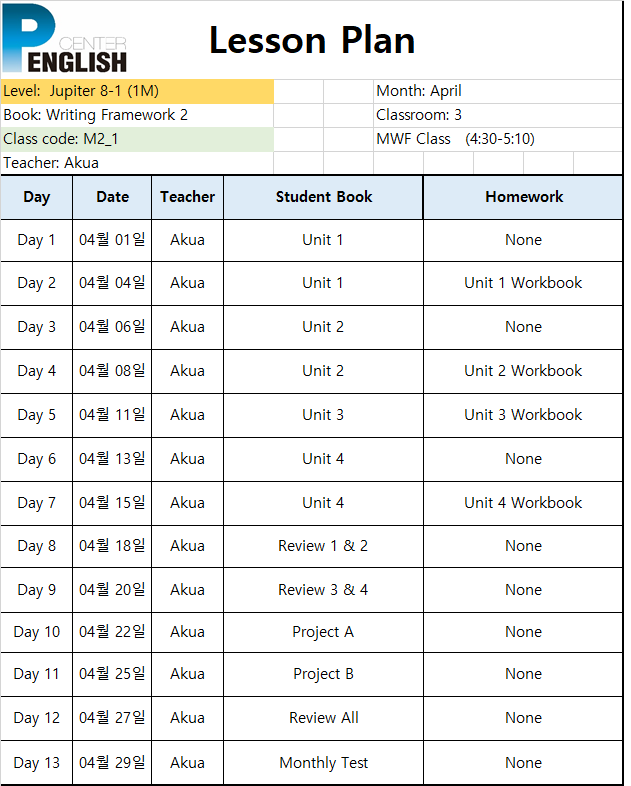Screen dimensions: 631x786
Task: Click the Unit 1 Workbook homework cell
Action: [523, 283]
